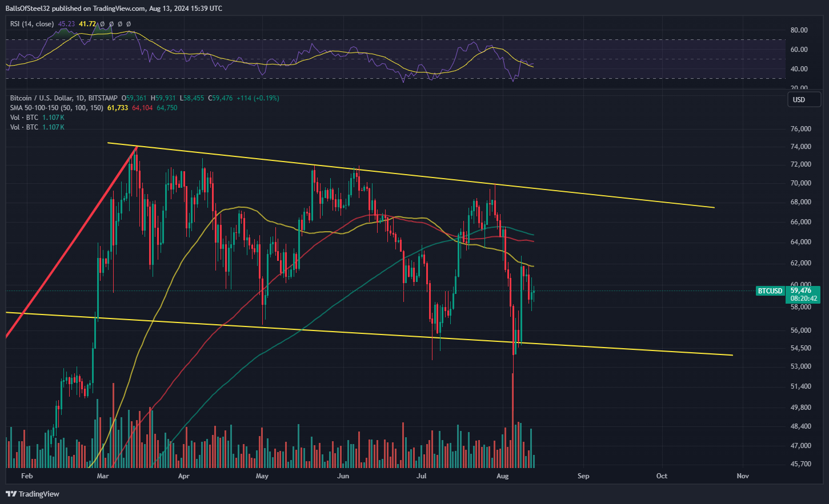
Task: Open the SMA 50-100-150 indicator legend
Action: (57, 108)
